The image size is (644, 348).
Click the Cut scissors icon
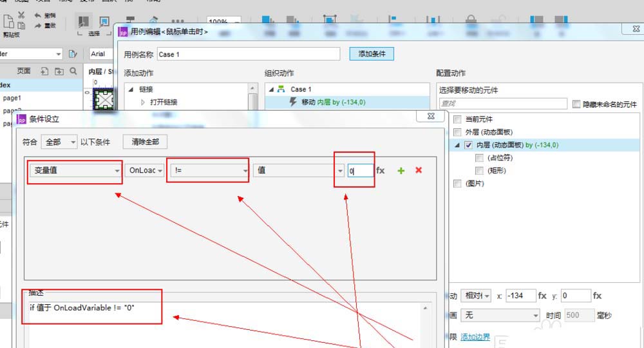[21, 15]
